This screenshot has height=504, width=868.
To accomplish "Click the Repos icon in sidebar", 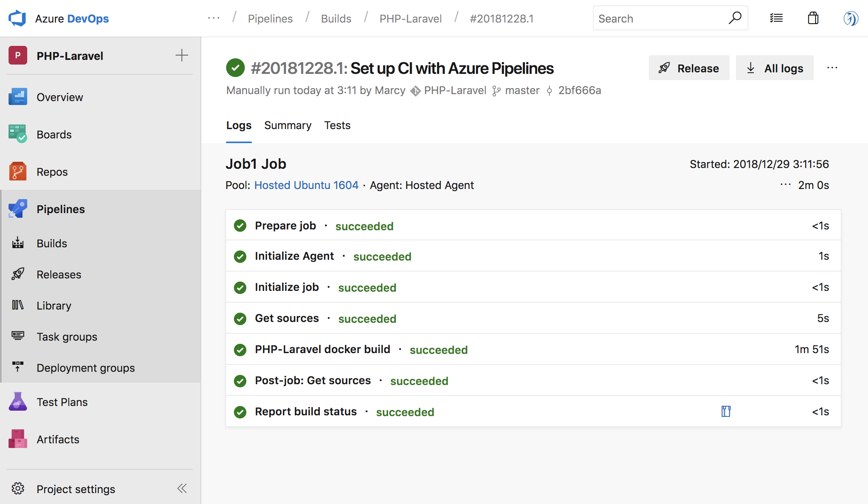I will pos(18,171).
